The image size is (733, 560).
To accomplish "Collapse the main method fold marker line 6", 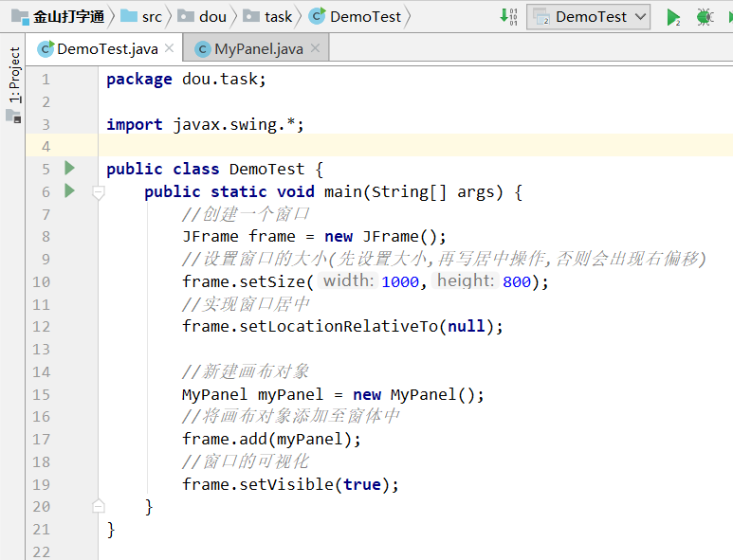I will [x=99, y=192].
